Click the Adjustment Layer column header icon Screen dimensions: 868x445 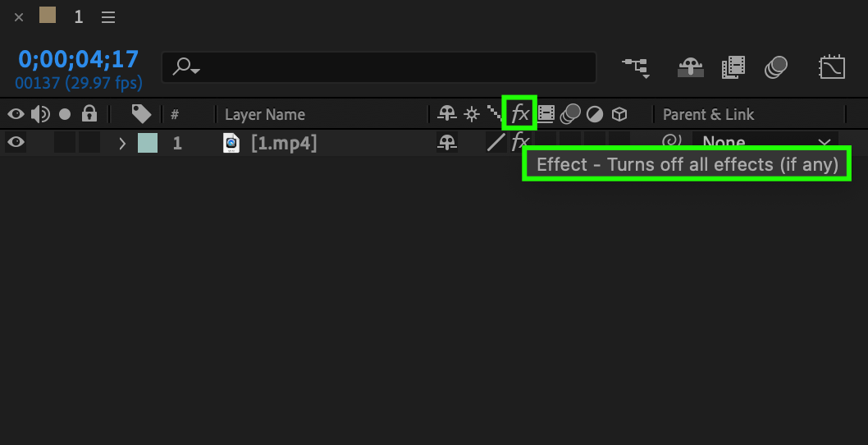coord(595,114)
